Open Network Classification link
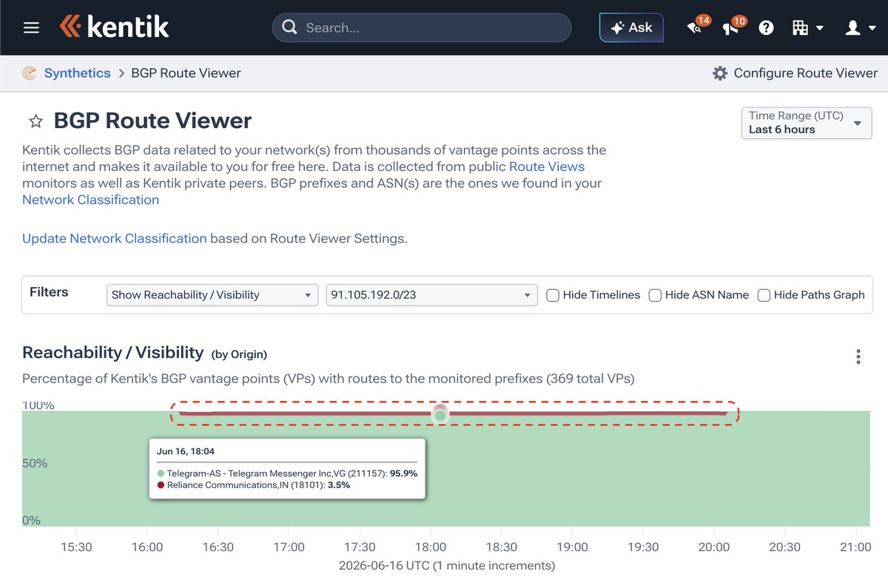This screenshot has width=888, height=588. click(x=90, y=200)
